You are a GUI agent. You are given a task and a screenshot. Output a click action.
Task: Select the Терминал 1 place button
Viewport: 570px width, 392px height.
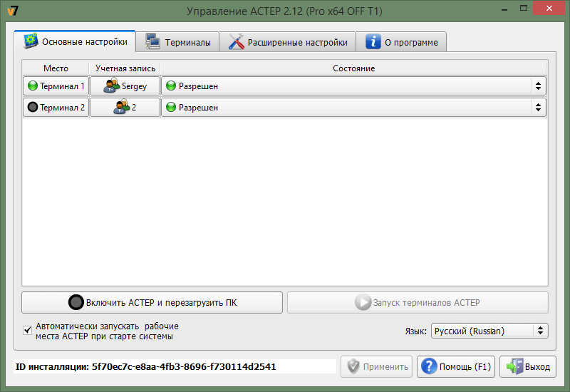56,86
